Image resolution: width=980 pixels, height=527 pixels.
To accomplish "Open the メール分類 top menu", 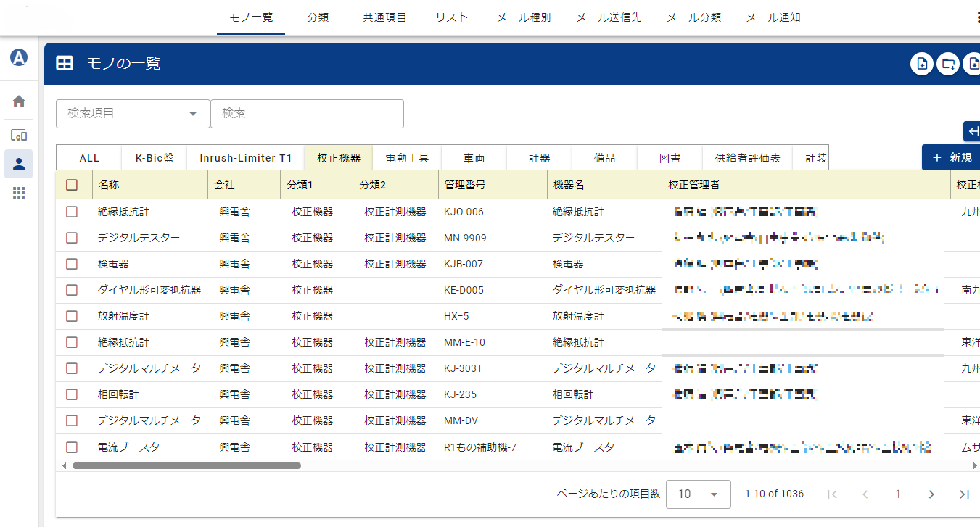I will click(x=693, y=17).
